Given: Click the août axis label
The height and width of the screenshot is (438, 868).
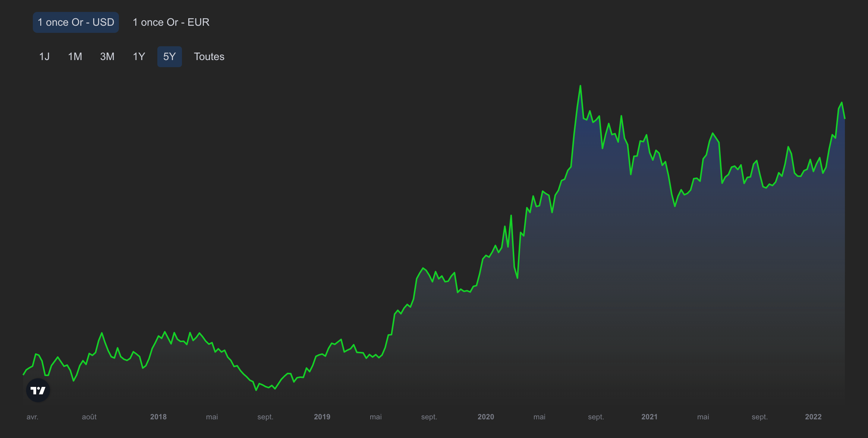Looking at the screenshot, I should pyautogui.click(x=89, y=417).
